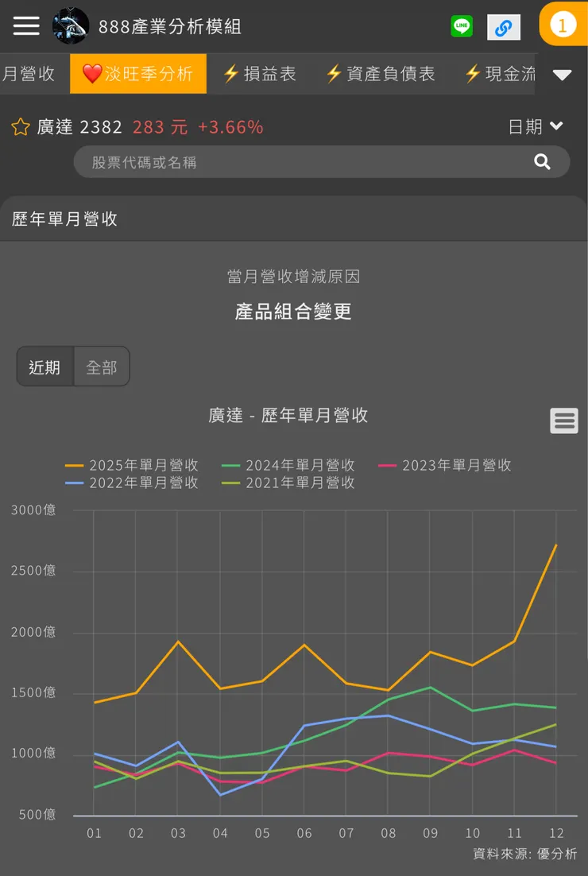Click the 283 元 price text
This screenshot has width=588, height=876.
coord(161,127)
